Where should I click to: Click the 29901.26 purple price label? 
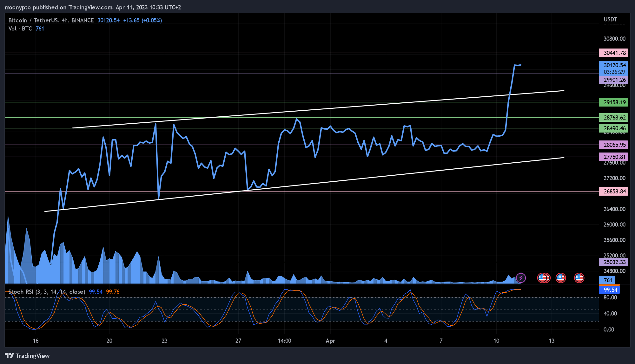click(x=613, y=80)
